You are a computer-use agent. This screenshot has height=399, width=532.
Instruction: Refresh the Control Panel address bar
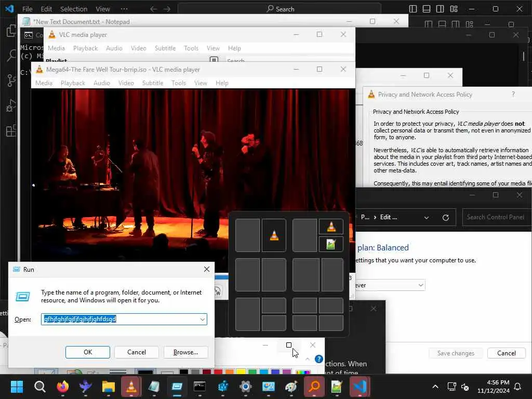coord(445,218)
